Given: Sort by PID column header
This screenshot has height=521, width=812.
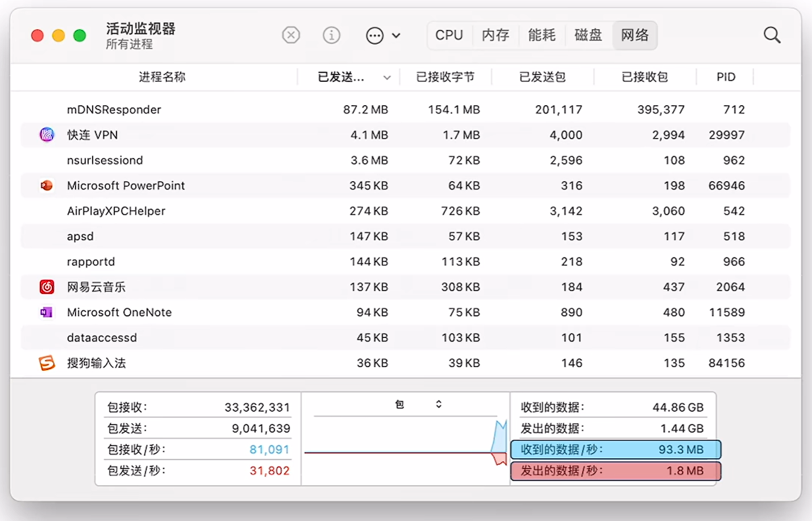Looking at the screenshot, I should tap(726, 77).
